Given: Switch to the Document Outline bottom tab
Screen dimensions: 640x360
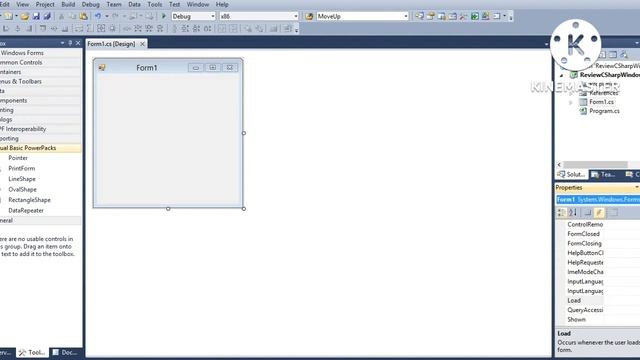Looking at the screenshot, I should click(65, 352).
